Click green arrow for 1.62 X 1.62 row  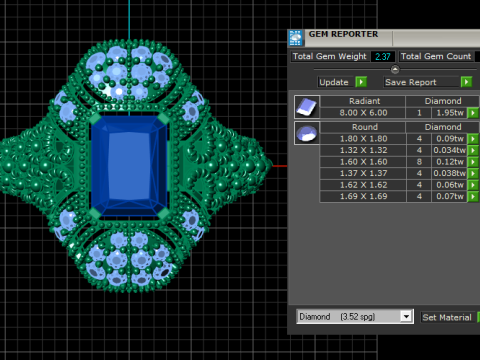(x=473, y=185)
